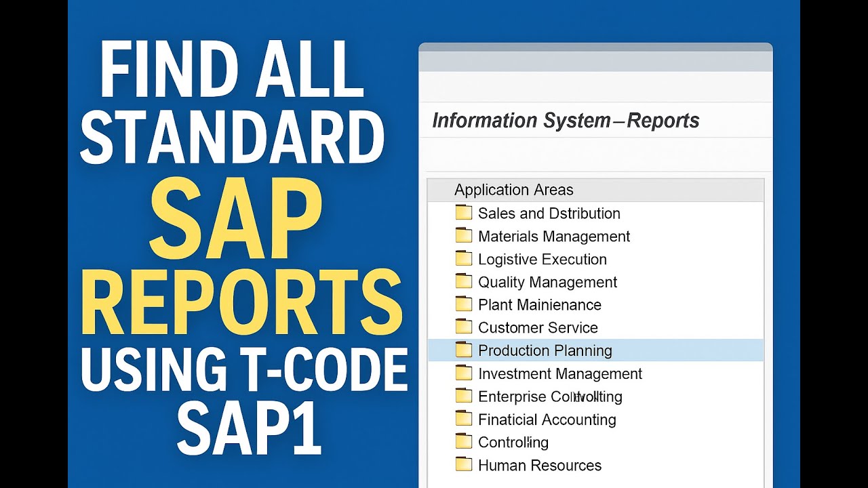This screenshot has height=488, width=868.
Task: Select the Controlling label
Action: [513, 443]
